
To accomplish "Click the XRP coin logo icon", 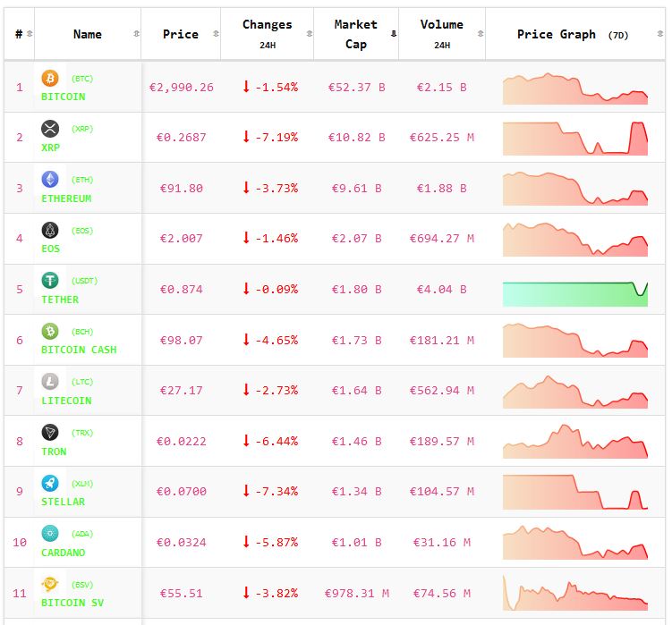I will 50,129.
